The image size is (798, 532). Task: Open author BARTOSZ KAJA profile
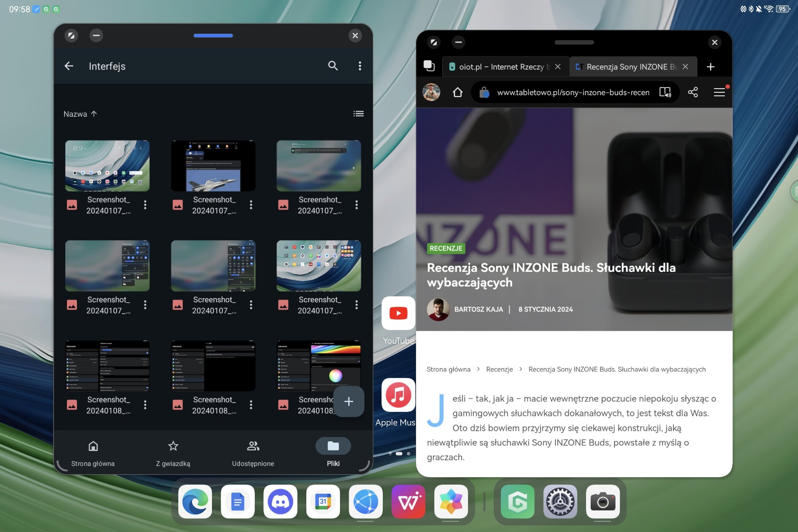[478, 309]
